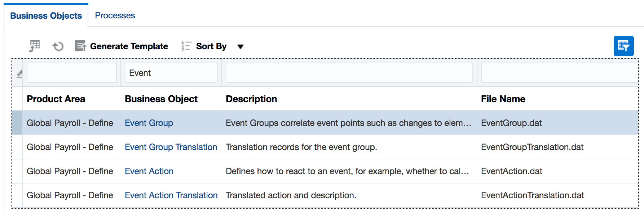This screenshot has height=213, width=644.
Task: Click the Description filter input field
Action: click(x=349, y=73)
